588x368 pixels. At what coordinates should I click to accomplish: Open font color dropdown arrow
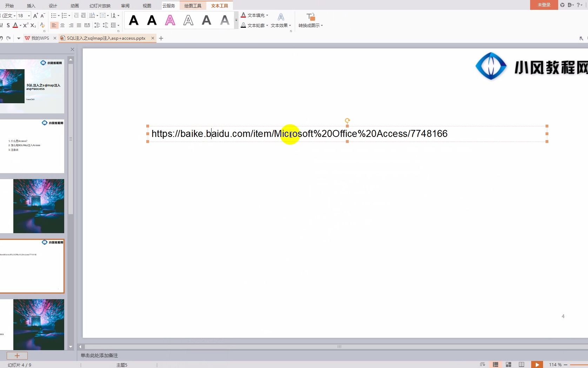20,26
